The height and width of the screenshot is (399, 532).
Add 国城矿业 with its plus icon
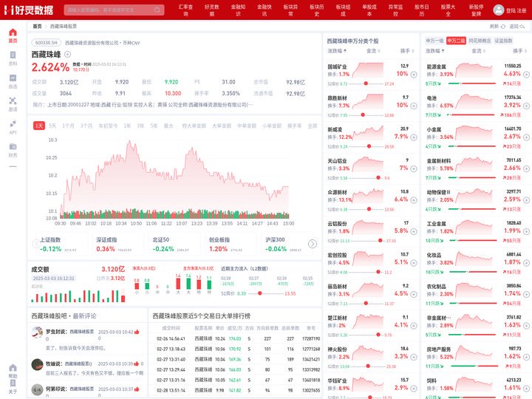click(414, 75)
